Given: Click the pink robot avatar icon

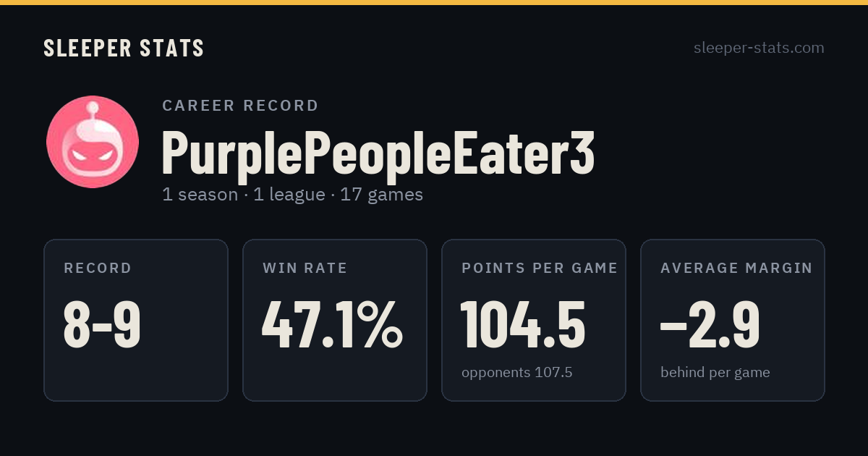Looking at the screenshot, I should pyautogui.click(x=93, y=142).
